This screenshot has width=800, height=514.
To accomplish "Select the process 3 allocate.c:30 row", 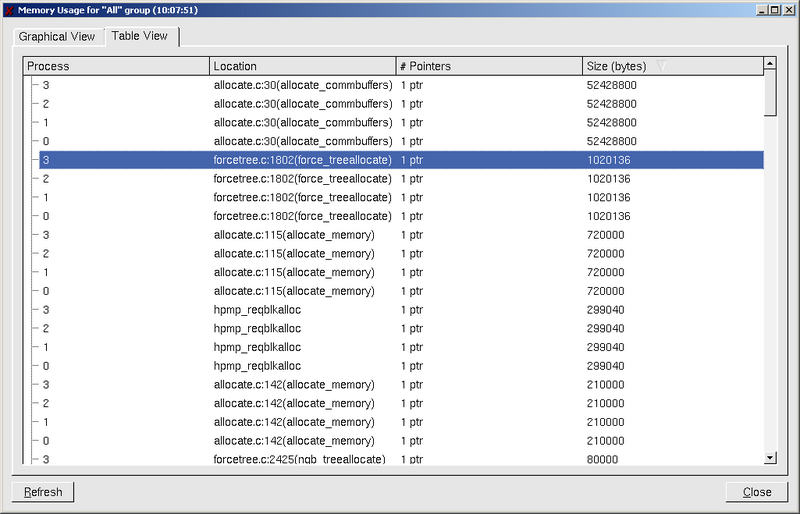I will pos(300,85).
